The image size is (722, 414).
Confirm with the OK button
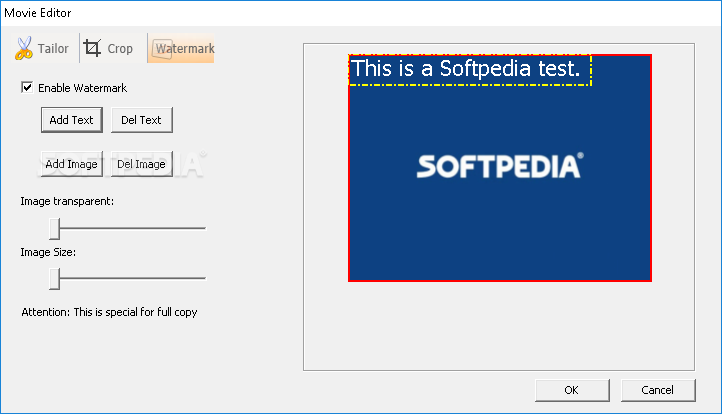click(571, 390)
